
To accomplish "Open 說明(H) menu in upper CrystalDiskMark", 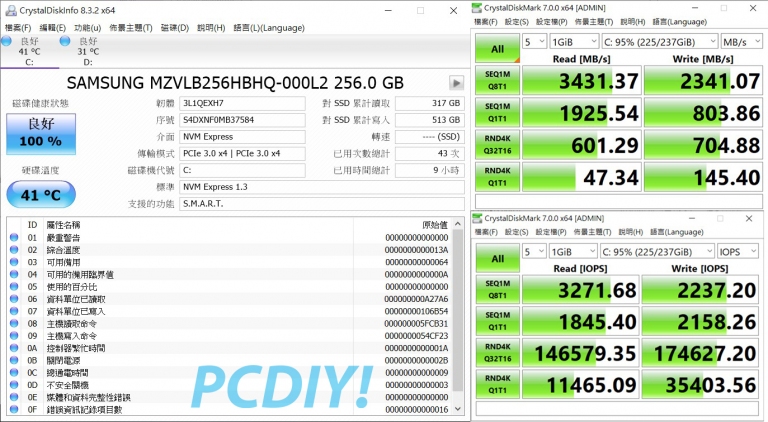I will tap(633, 22).
